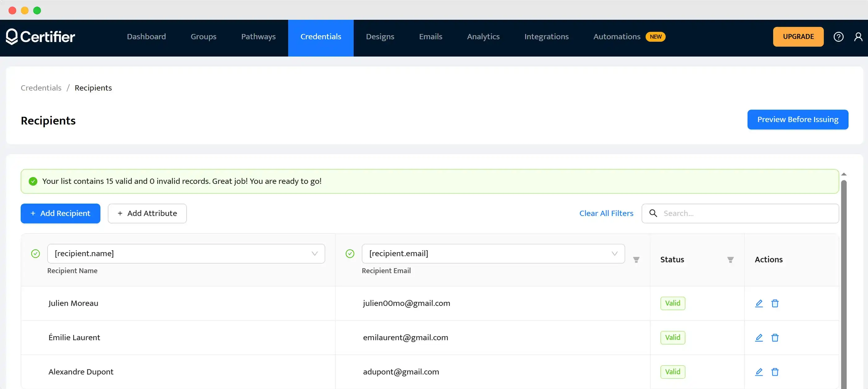Open the user account profile icon
Screen dimensions: 868x389
coord(858,37)
